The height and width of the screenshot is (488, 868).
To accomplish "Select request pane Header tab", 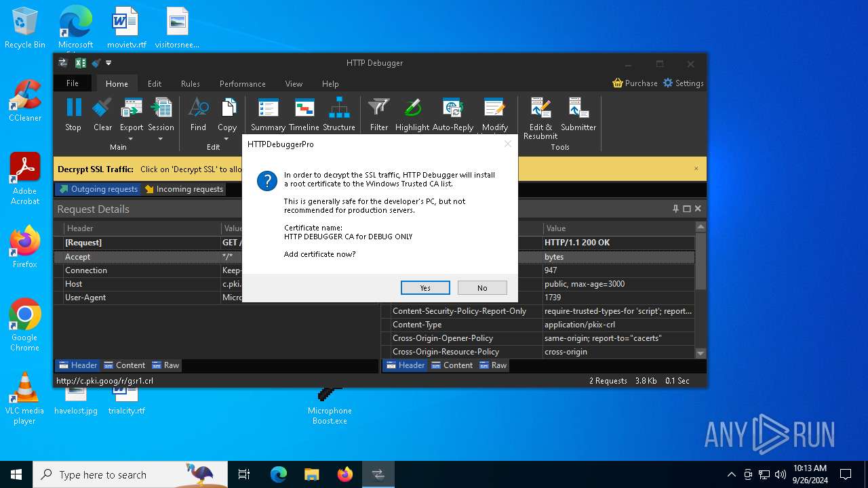I will [78, 365].
